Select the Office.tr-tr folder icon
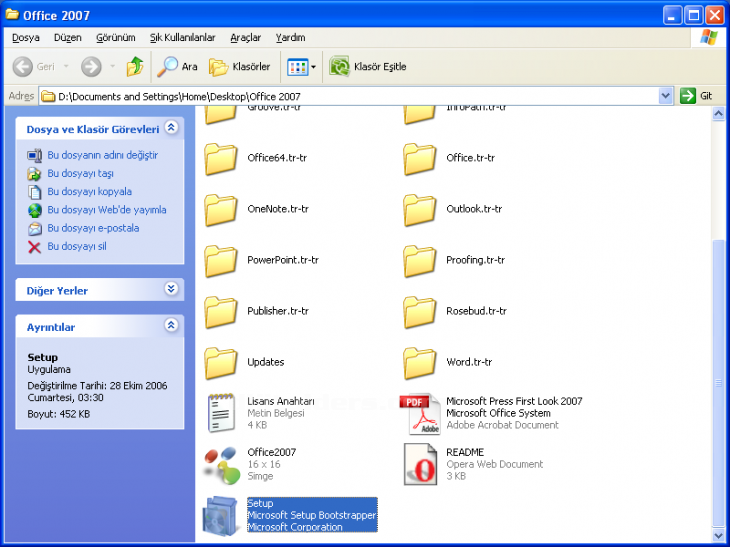Screen dimensions: 730x547 coord(419,158)
